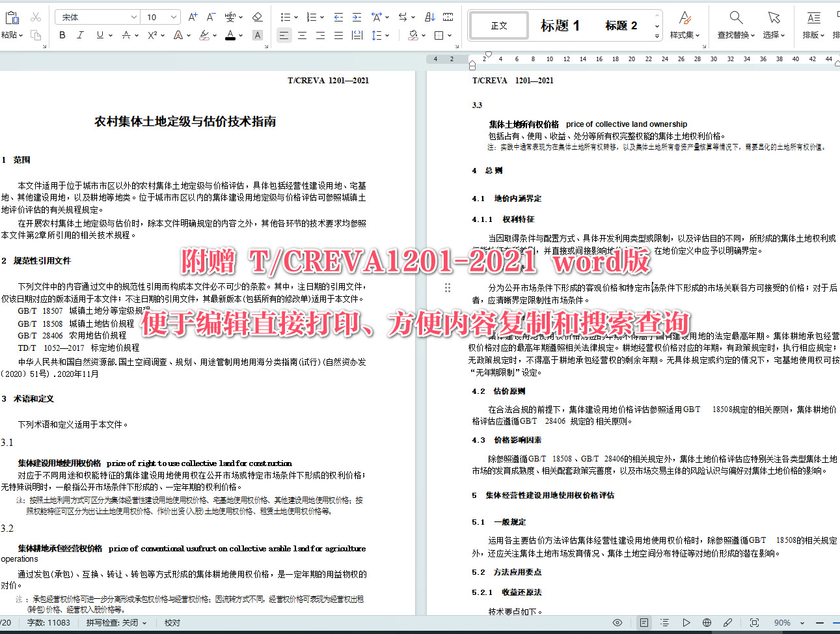Click the 校对 proofreading button
The height and width of the screenshot is (634, 840).
pyautogui.click(x=172, y=623)
